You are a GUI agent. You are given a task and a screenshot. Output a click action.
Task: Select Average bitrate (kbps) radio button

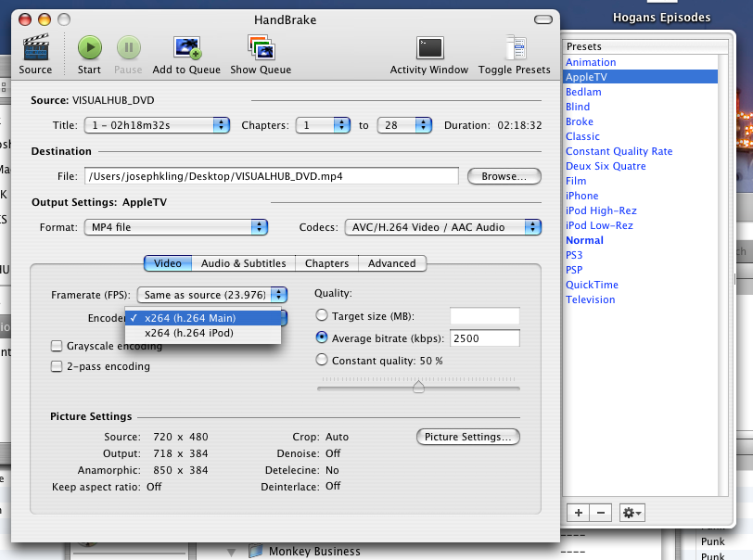[x=322, y=337]
